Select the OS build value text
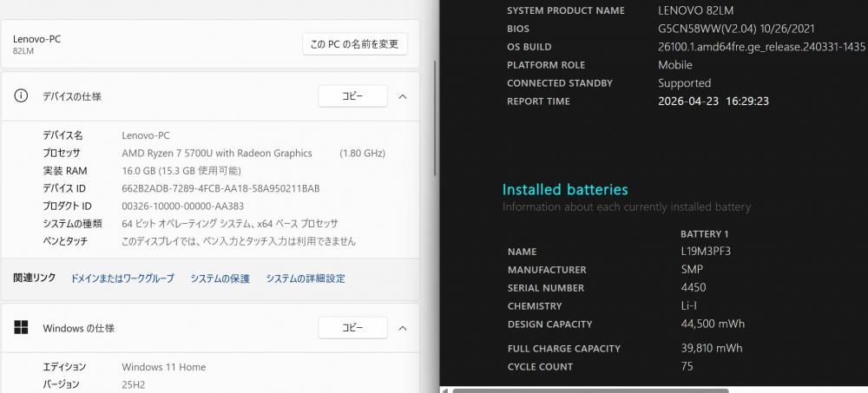The image size is (868, 393). [761, 47]
